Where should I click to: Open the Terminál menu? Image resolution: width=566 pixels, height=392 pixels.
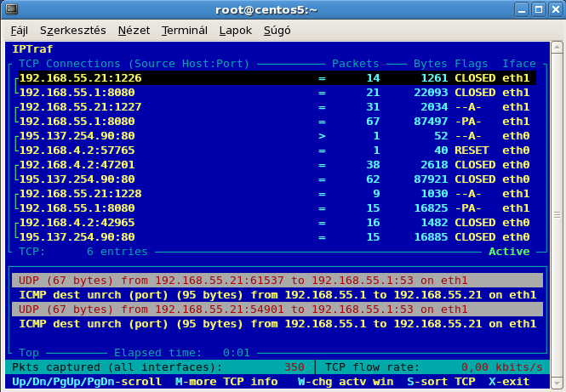(x=185, y=30)
